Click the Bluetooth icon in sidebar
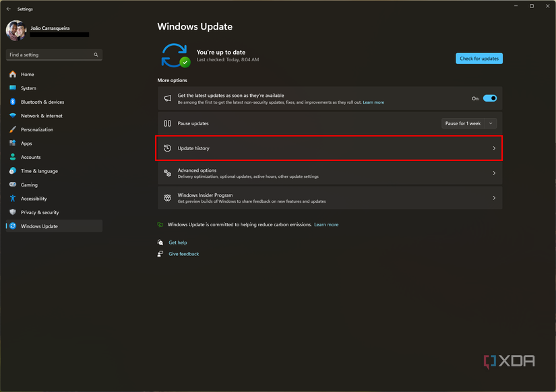The height and width of the screenshot is (392, 556). point(13,102)
